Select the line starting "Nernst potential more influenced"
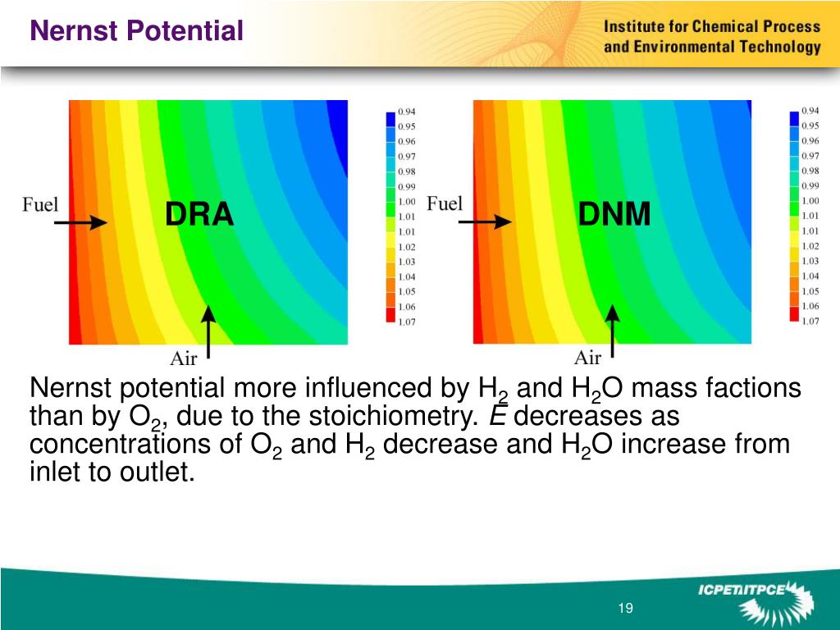 pyautogui.click(x=415, y=389)
